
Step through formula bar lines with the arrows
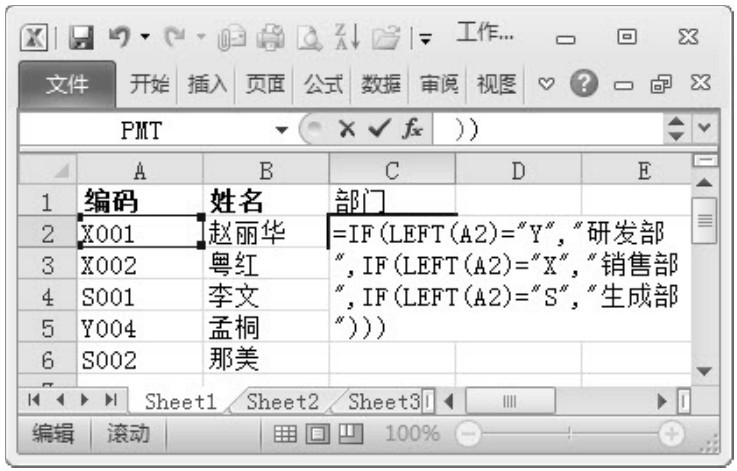[x=676, y=129]
